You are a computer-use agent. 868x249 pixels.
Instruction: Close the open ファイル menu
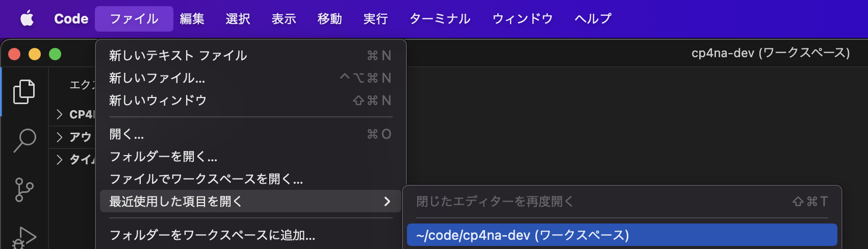tap(134, 19)
